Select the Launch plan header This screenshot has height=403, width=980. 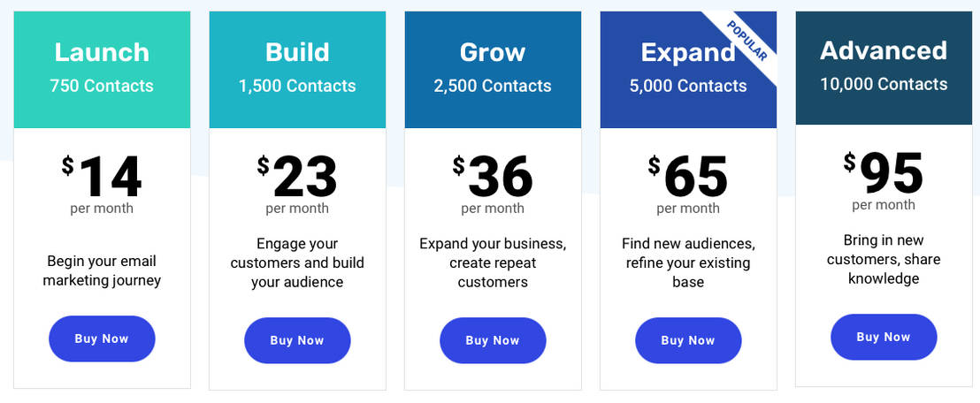[102, 52]
